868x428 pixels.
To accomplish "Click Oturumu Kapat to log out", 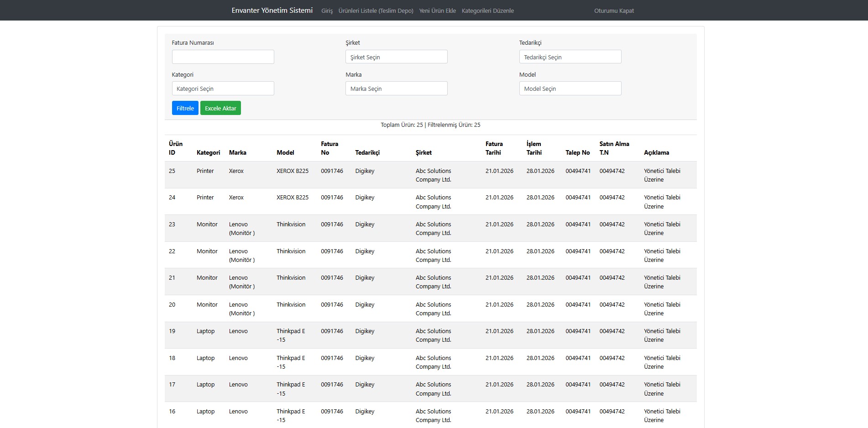I will click(x=613, y=11).
